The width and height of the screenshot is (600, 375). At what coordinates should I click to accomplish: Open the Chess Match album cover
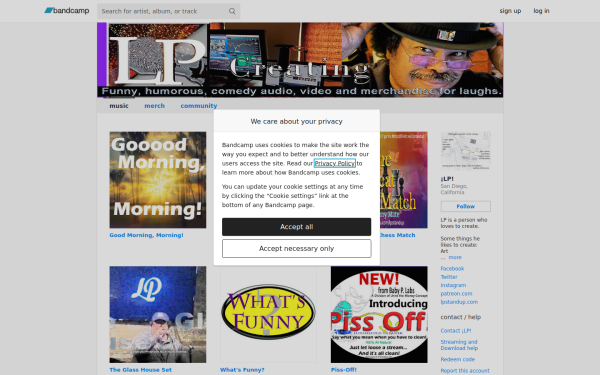[x=404, y=180]
